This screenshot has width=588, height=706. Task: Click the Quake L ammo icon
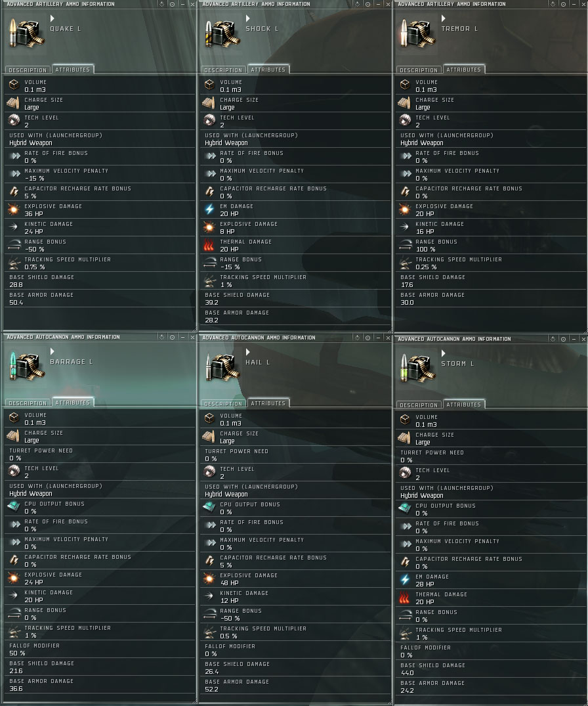point(26,32)
